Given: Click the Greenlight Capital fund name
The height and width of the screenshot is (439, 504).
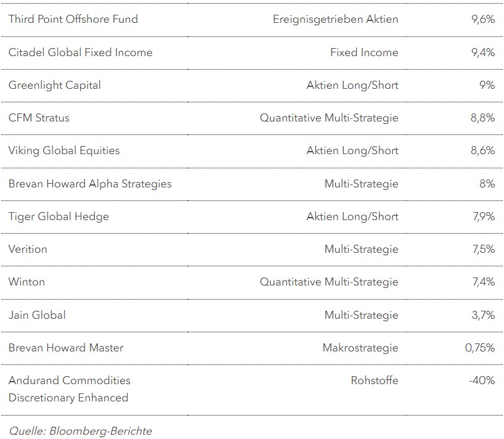Looking at the screenshot, I should tap(55, 85).
